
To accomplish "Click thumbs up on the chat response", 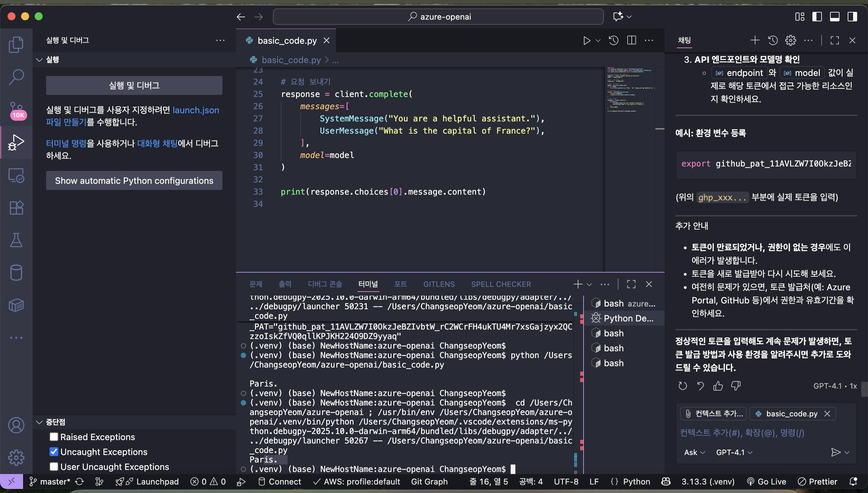I will [x=718, y=386].
